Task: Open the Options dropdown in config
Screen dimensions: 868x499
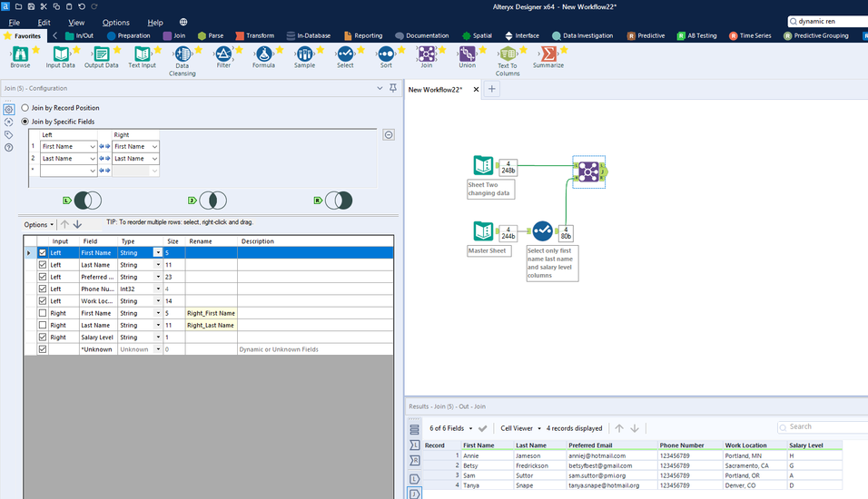Action: [39, 225]
